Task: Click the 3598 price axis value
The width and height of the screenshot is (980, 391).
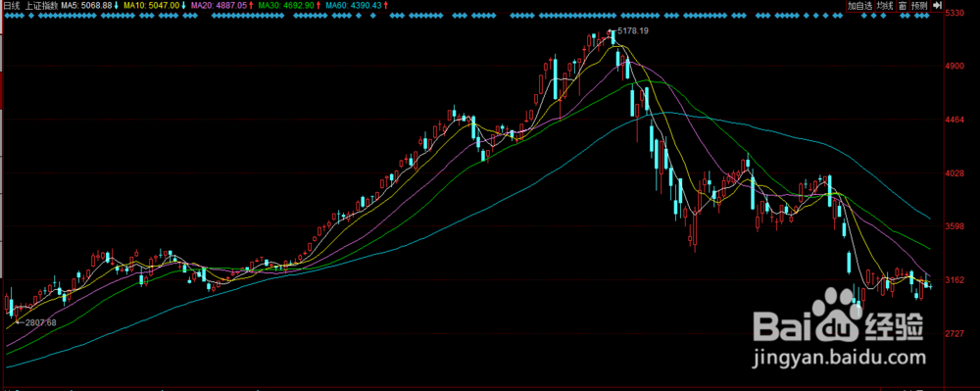Action: coord(954,226)
